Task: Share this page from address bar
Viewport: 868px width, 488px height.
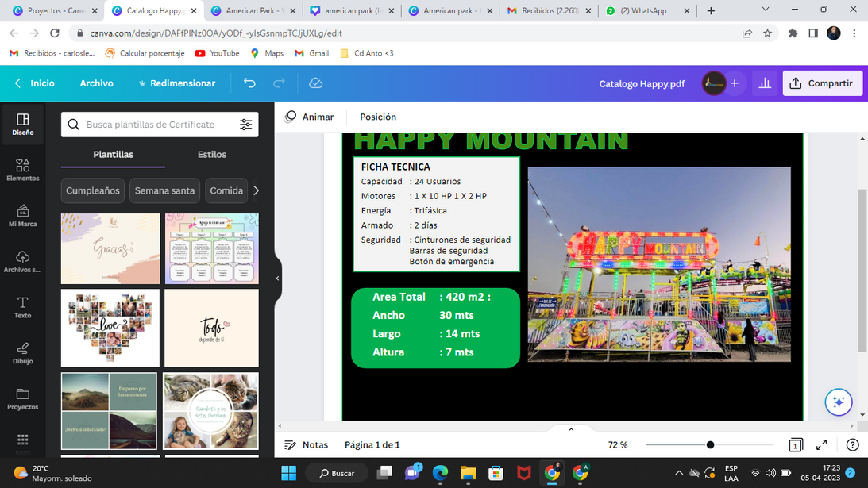Action: pos(747,33)
